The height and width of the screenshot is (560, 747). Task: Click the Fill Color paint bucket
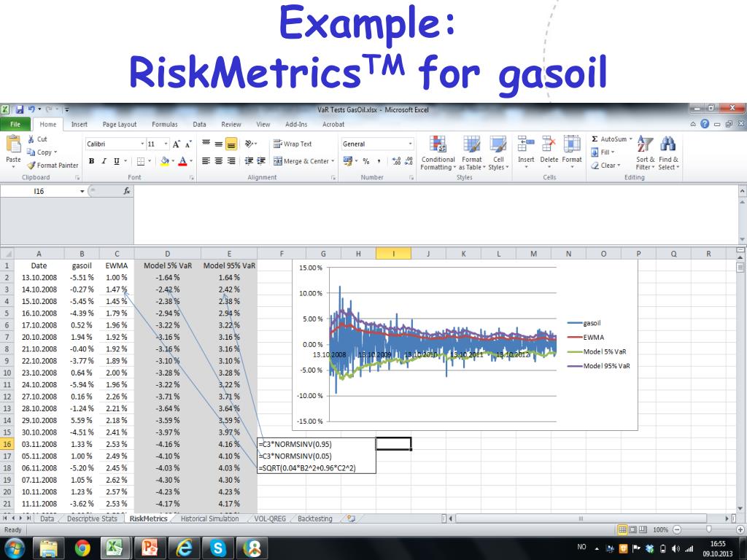(165, 161)
